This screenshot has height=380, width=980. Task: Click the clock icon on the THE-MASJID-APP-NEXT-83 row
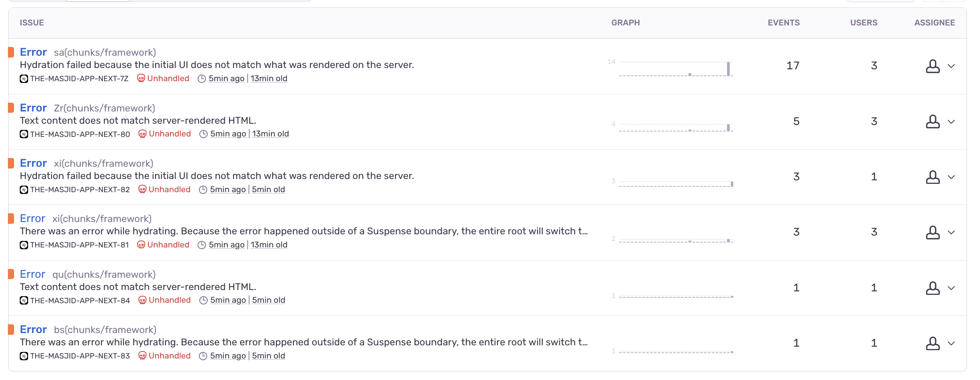click(203, 356)
